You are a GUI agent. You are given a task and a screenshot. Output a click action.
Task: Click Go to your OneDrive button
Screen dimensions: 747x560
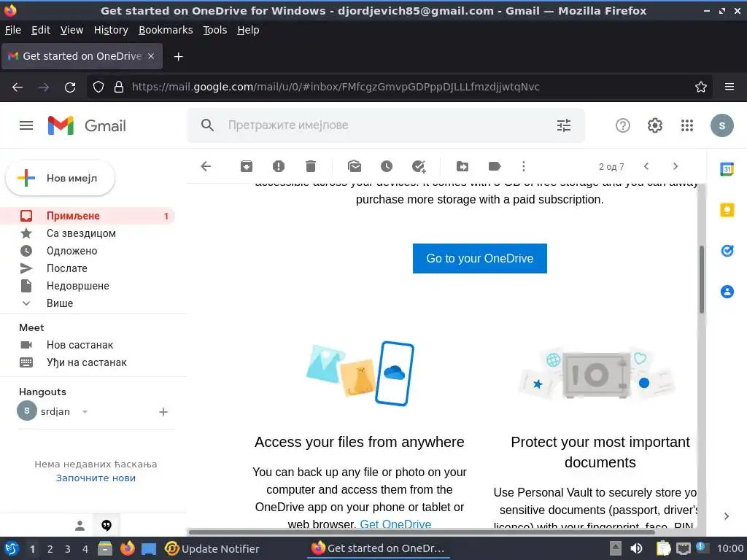(480, 259)
